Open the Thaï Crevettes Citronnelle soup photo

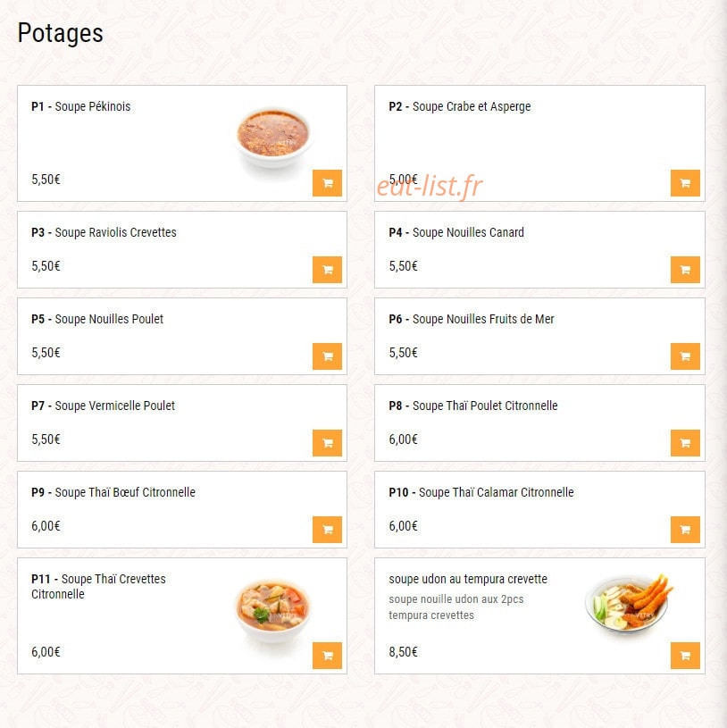coord(273,610)
